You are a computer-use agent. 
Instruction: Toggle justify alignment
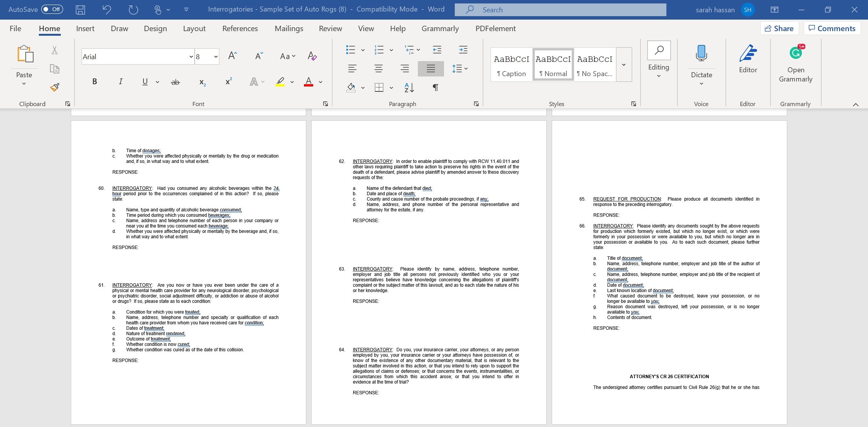click(430, 68)
